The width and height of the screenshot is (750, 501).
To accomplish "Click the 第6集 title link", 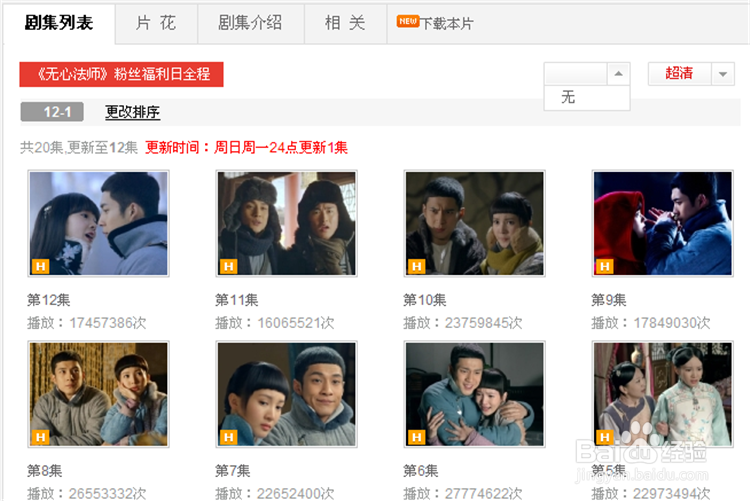I will (x=420, y=471).
